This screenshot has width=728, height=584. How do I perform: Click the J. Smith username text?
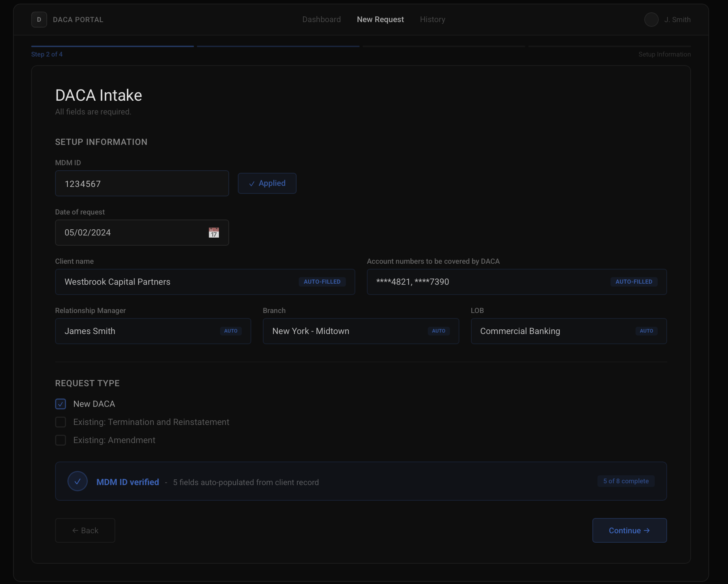(677, 20)
